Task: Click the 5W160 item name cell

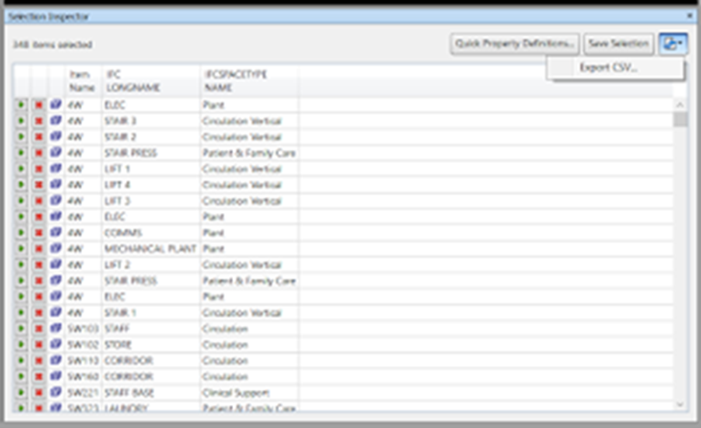Action: pos(83,377)
